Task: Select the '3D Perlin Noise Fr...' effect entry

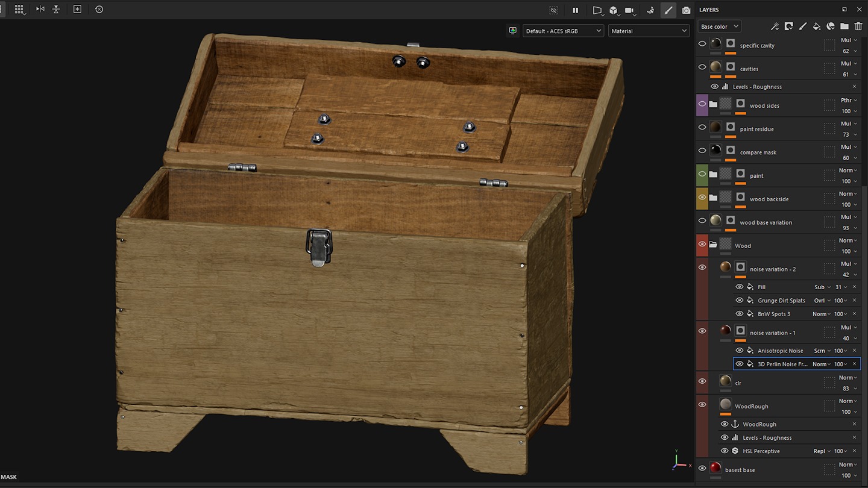Action: [784, 363]
